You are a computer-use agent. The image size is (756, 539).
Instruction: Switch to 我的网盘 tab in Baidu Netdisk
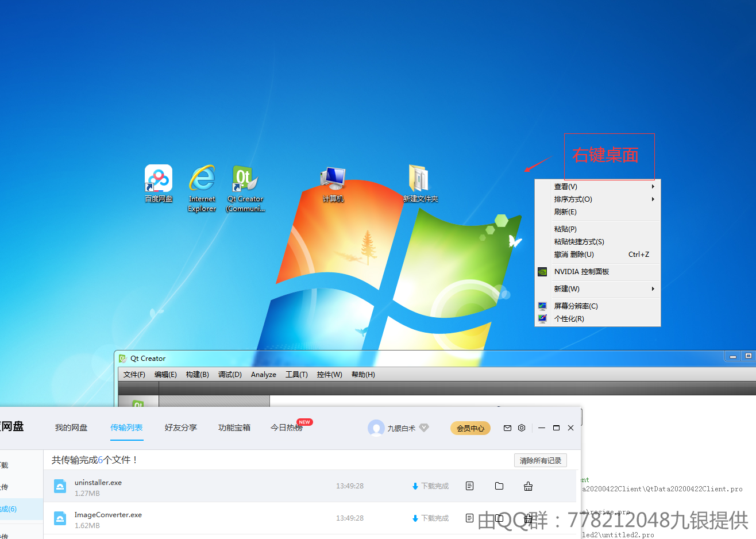(x=71, y=428)
